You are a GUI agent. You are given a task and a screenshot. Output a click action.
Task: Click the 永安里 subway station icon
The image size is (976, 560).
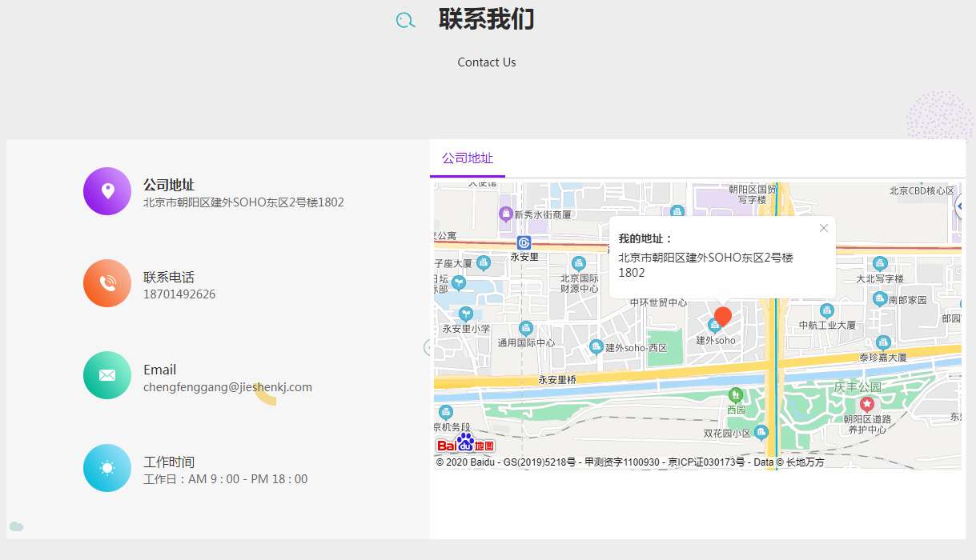click(524, 242)
